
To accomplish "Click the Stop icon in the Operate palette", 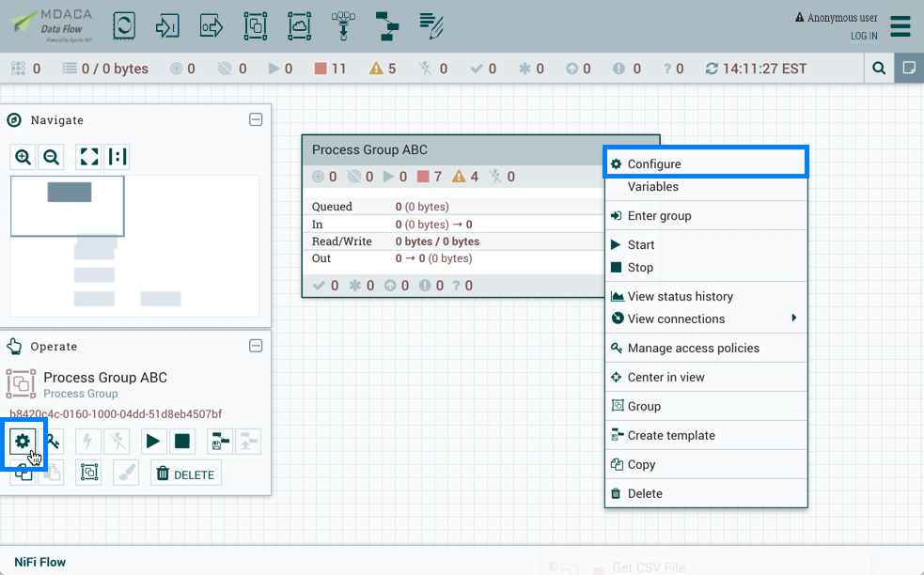I will click(x=182, y=441).
